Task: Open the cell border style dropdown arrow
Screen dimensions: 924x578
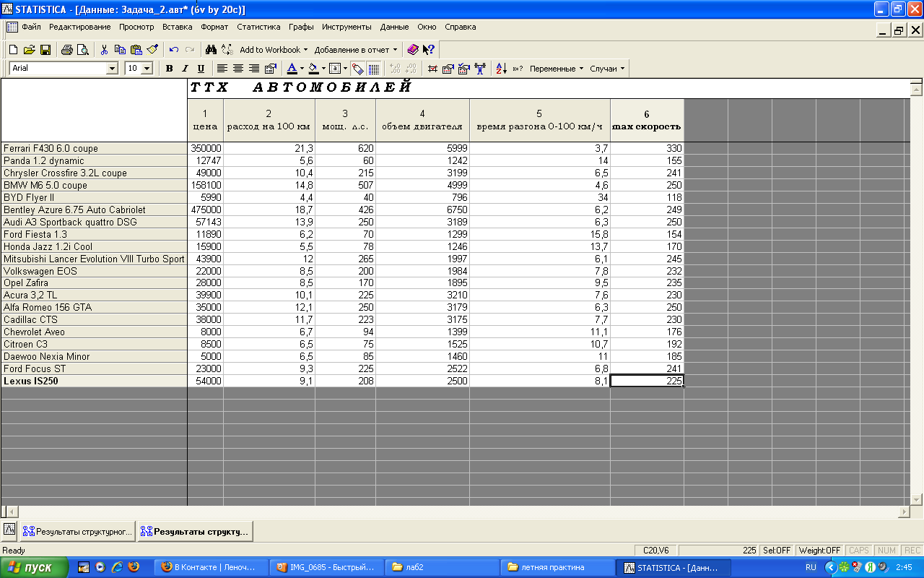Action: pyautogui.click(x=345, y=69)
